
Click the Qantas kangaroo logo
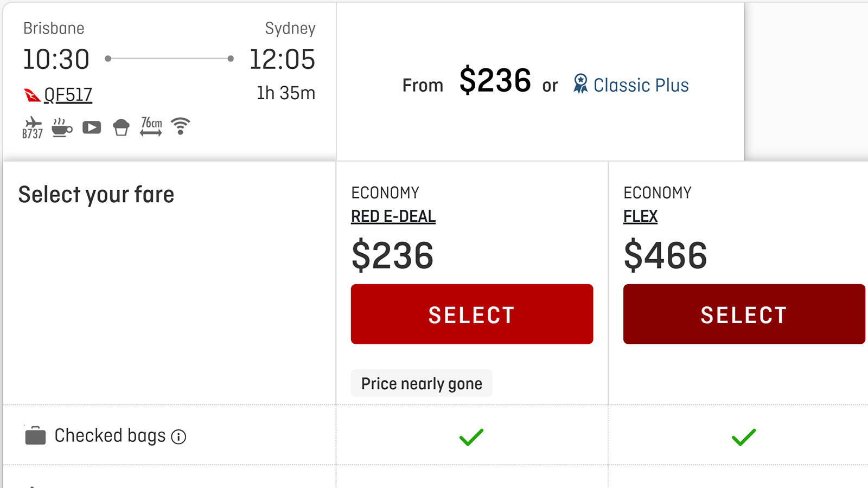32,95
